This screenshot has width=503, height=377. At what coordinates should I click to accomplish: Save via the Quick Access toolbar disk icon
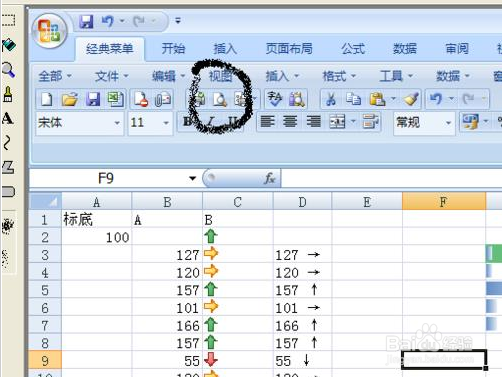point(86,22)
